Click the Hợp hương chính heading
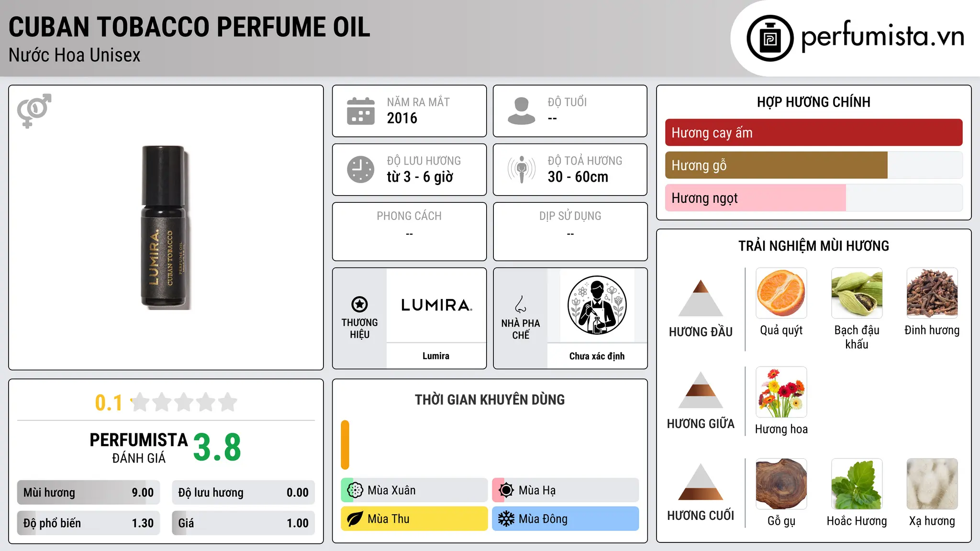Viewport: 980px width, 551px height. [x=813, y=102]
